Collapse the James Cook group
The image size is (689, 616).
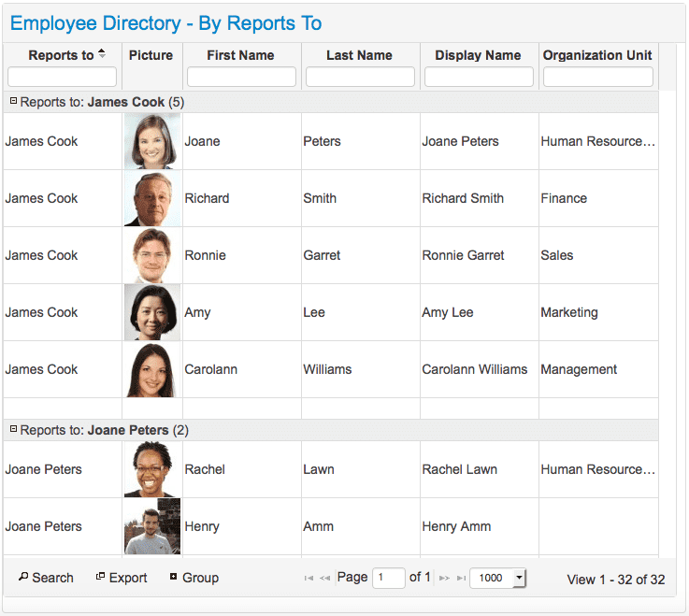pyautogui.click(x=13, y=101)
